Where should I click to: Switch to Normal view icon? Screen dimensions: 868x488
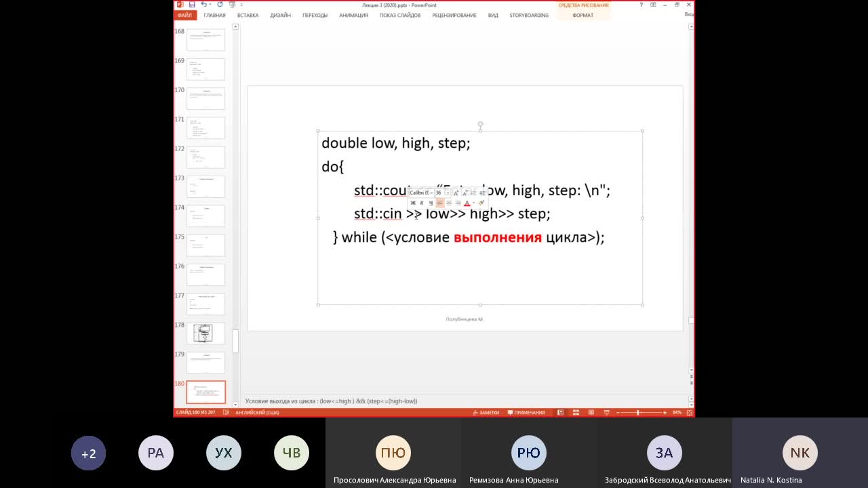560,412
